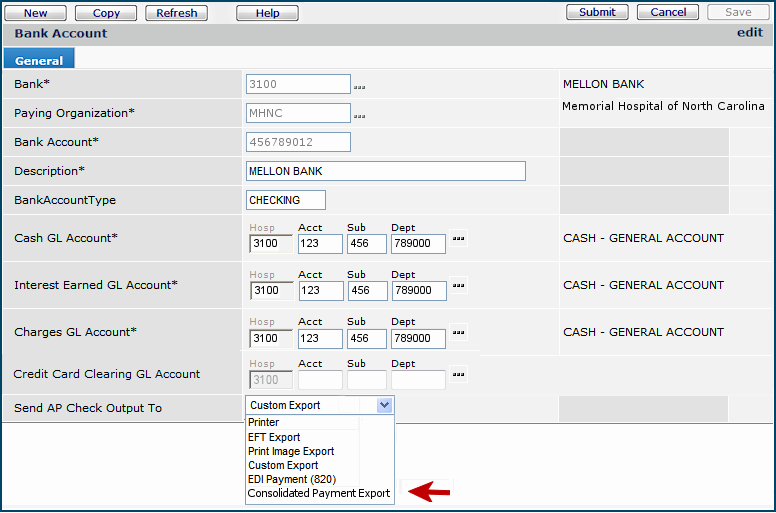Click the Description text field

(x=385, y=171)
